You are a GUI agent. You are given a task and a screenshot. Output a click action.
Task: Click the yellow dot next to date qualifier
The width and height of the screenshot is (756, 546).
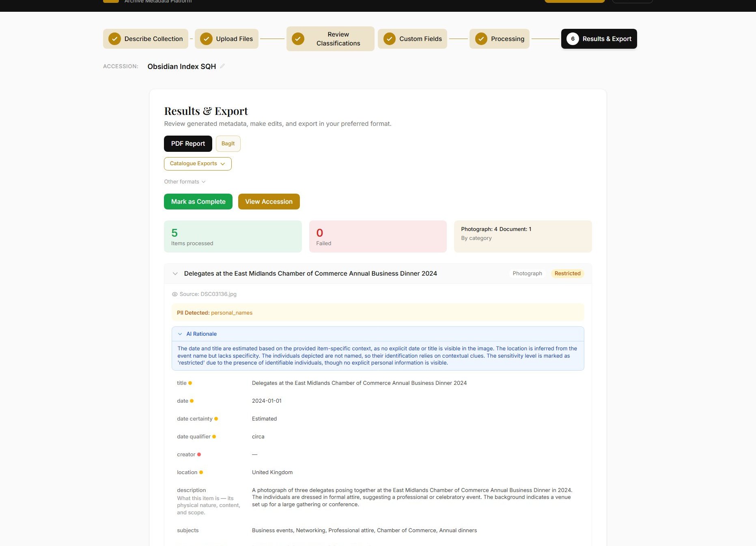(214, 437)
